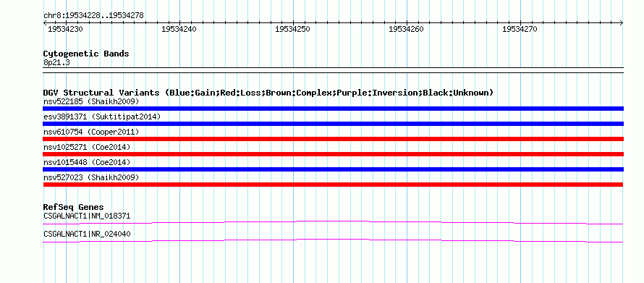Select the NR_024040 magenta gene track line
This screenshot has height=283, width=644.
pyautogui.click(x=333, y=241)
